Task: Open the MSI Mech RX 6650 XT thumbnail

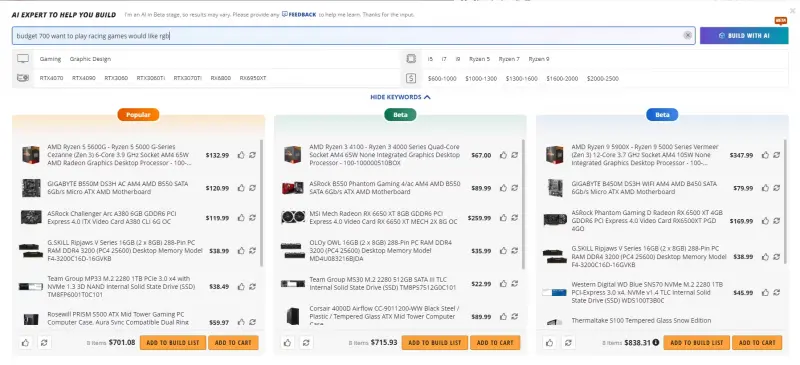Action: click(x=293, y=217)
